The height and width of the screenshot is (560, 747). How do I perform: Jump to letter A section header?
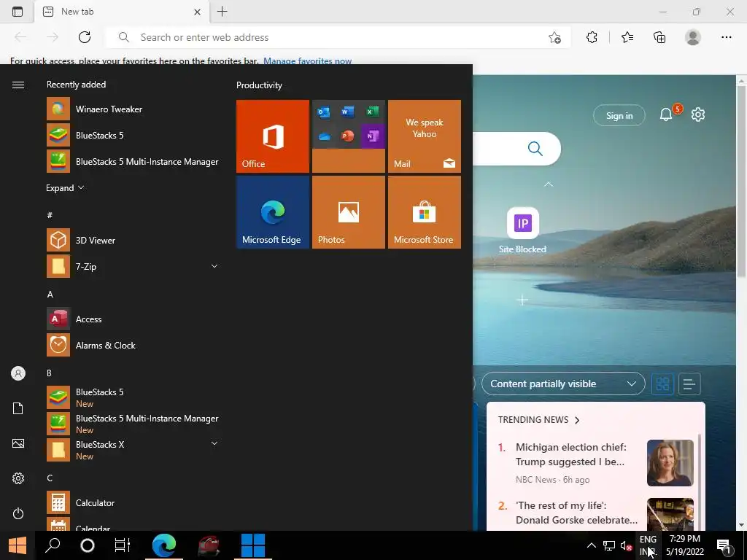50,295
